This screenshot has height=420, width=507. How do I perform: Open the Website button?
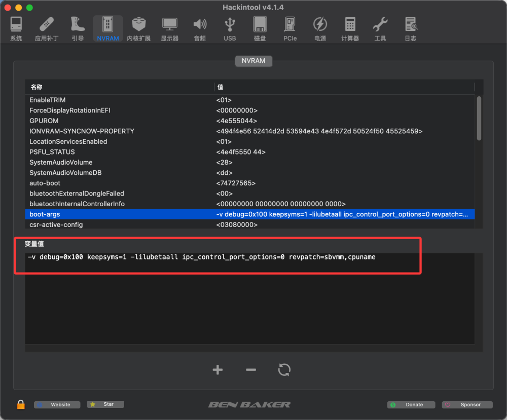coord(57,404)
